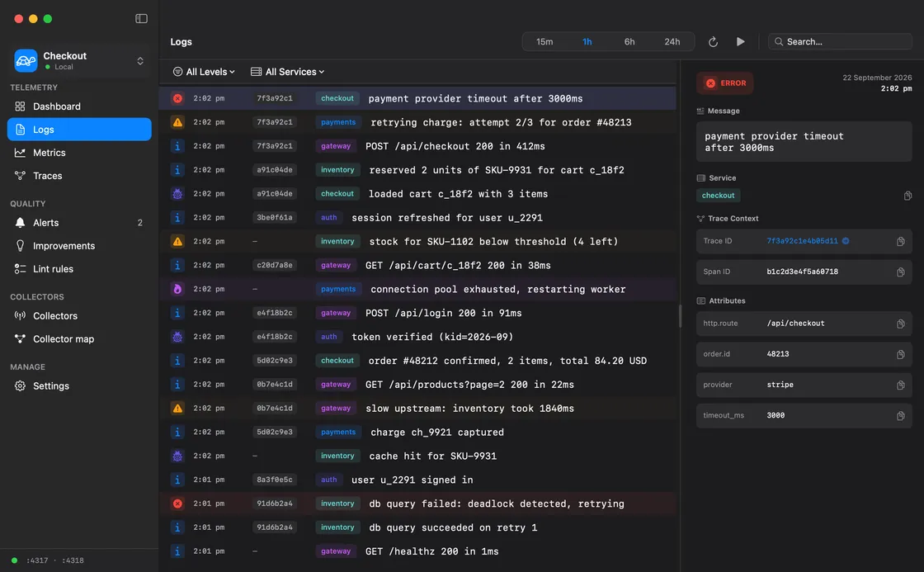This screenshot has width=924, height=572.
Task: Copy the http.route attribute value
Action: click(900, 324)
